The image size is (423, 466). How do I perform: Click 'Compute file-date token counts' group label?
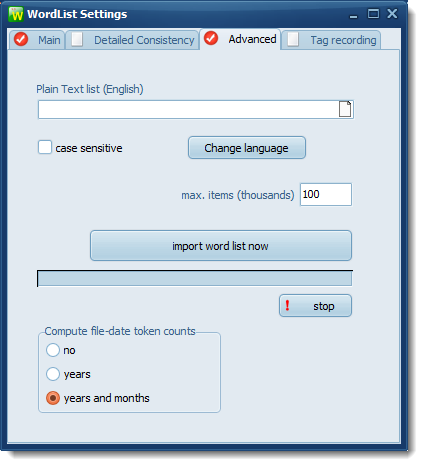pyautogui.click(x=120, y=331)
